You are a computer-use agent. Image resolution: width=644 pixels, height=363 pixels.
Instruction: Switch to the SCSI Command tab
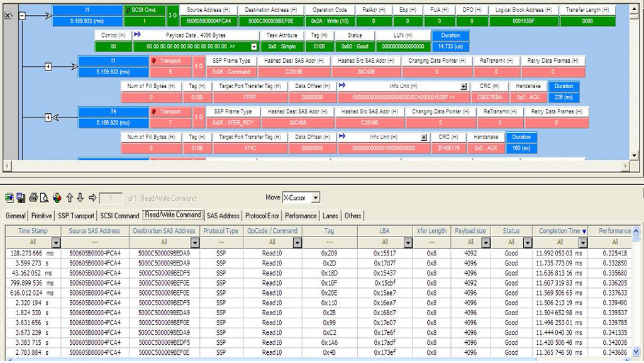click(119, 216)
